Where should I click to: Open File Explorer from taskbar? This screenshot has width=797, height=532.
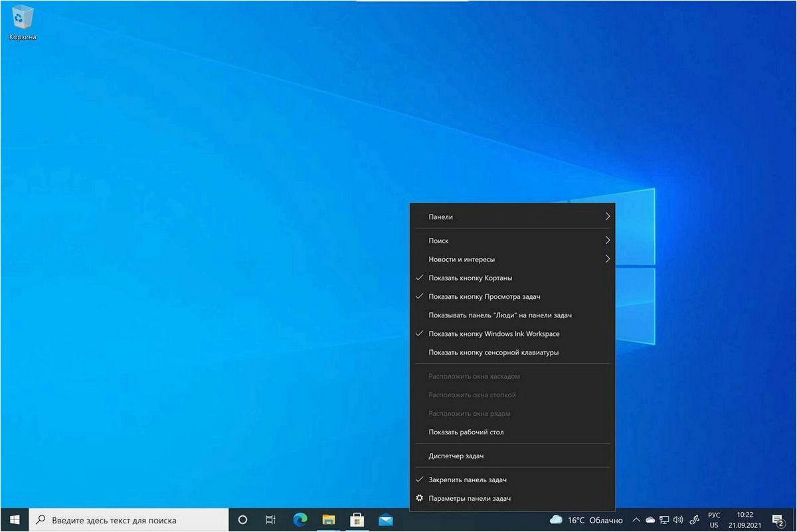[328, 520]
